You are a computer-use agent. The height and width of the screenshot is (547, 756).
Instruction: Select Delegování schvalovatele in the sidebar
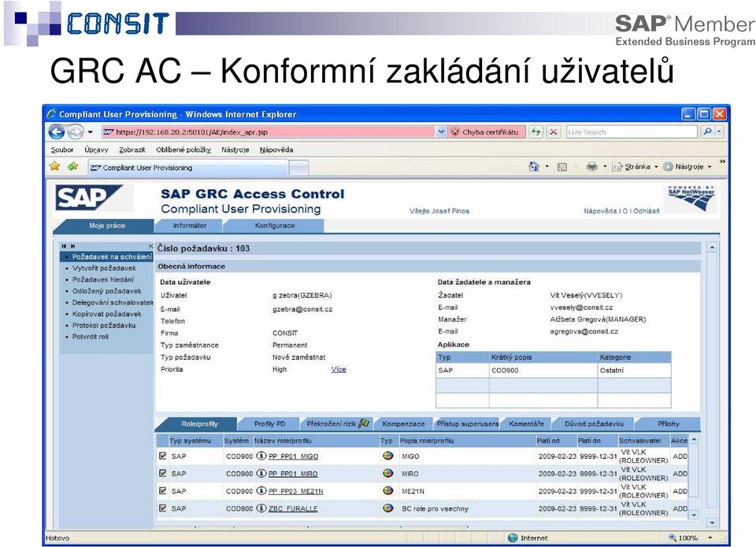coord(113,303)
